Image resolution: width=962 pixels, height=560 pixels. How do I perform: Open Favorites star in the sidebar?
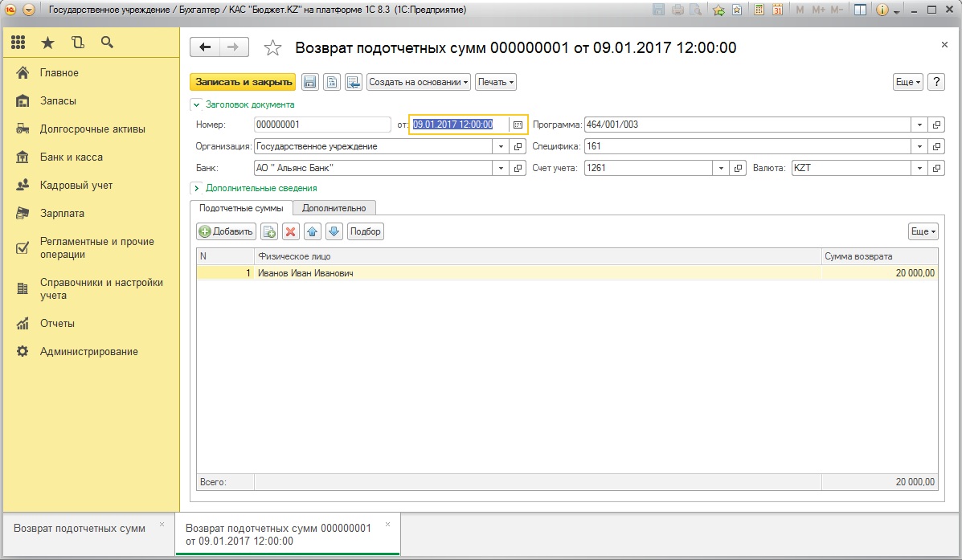tap(48, 43)
